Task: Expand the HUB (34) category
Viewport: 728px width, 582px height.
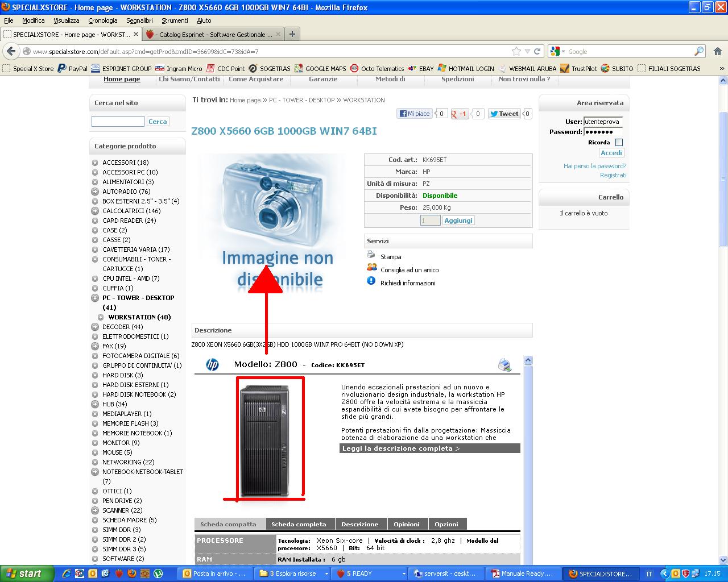Action: coord(95,404)
